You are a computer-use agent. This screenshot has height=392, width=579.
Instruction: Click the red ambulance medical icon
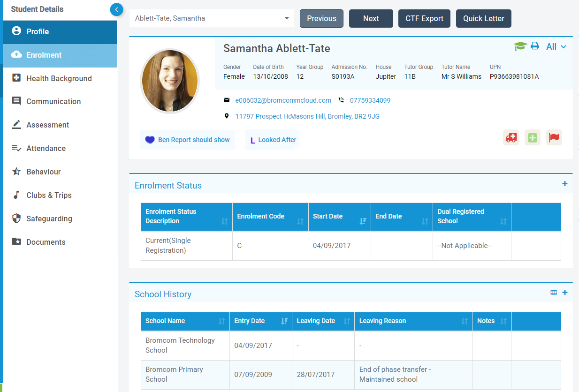511,137
